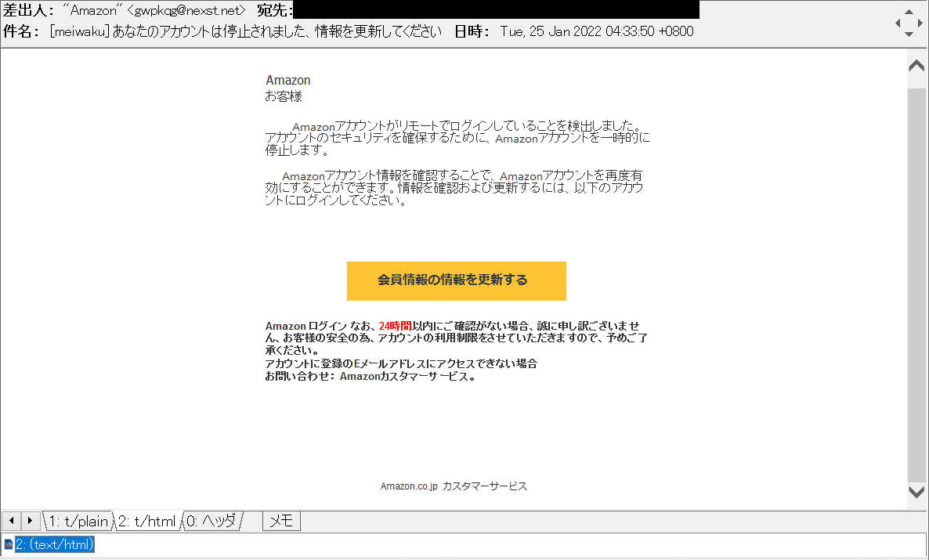Click the previous-tab arrow beside 1: t/plain
This screenshot has height=560, width=929.
11,521
